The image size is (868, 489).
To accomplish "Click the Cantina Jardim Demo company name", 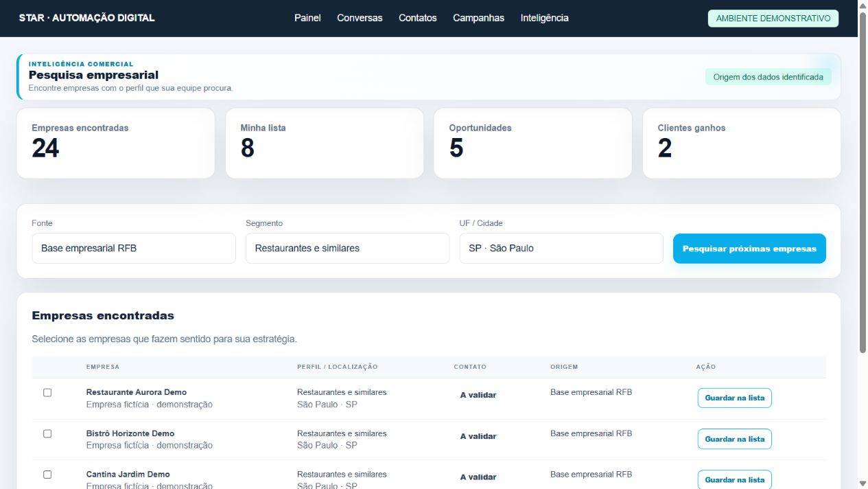I will click(x=128, y=474).
